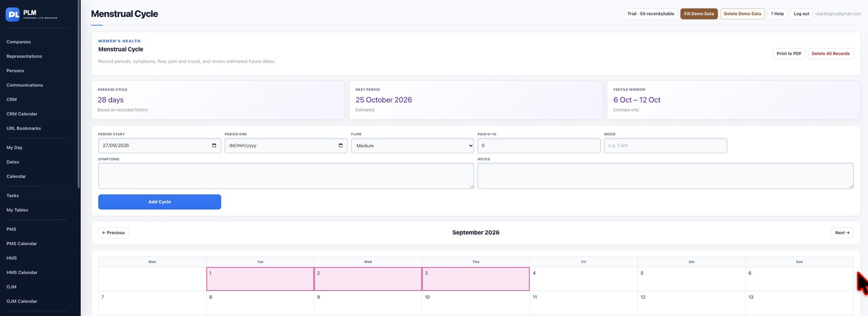868x316 pixels.
Task: Click the sidebar vertical scrollbar
Action: [79, 95]
